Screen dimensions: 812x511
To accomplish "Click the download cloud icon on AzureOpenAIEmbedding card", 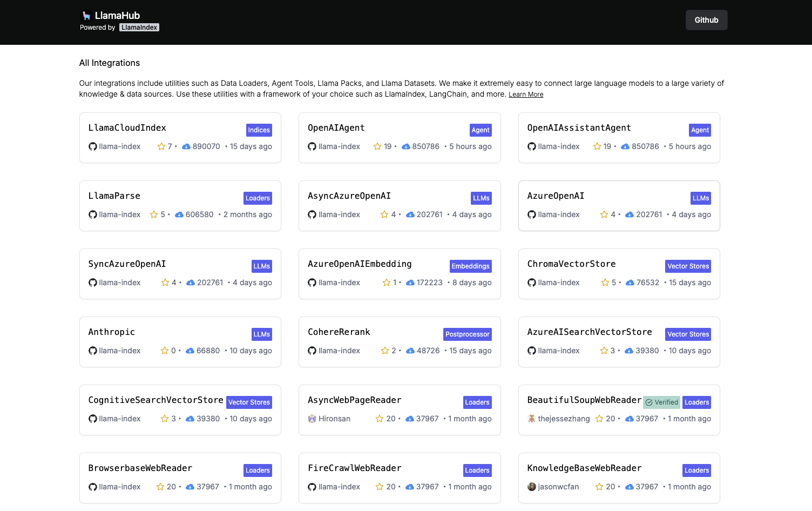I will point(410,283).
